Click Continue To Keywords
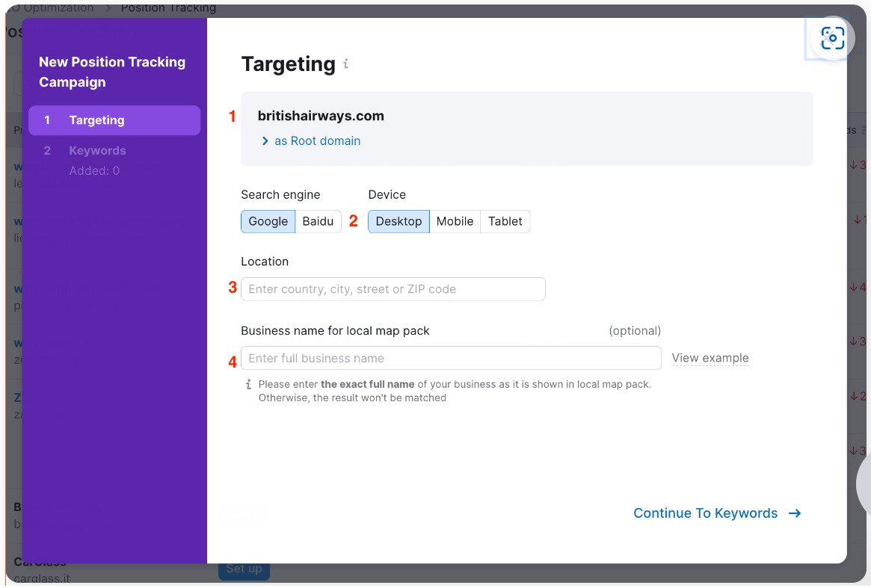The image size is (871, 588). (x=704, y=513)
